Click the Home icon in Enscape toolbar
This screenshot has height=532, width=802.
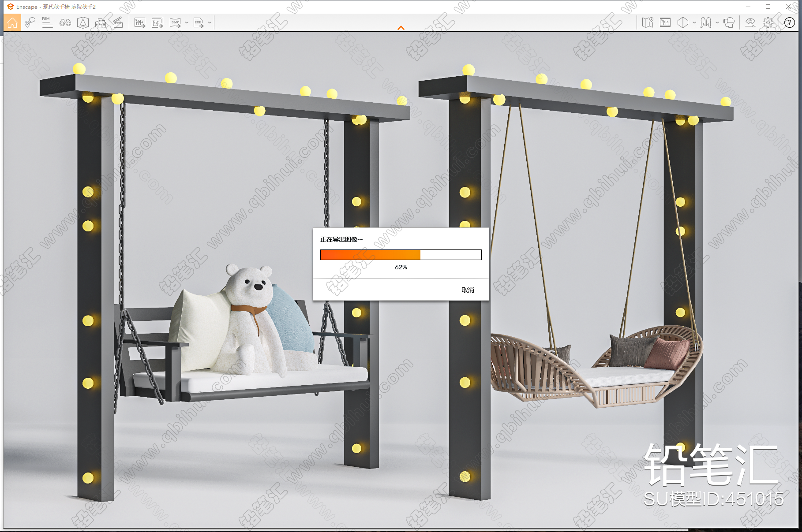click(12, 22)
